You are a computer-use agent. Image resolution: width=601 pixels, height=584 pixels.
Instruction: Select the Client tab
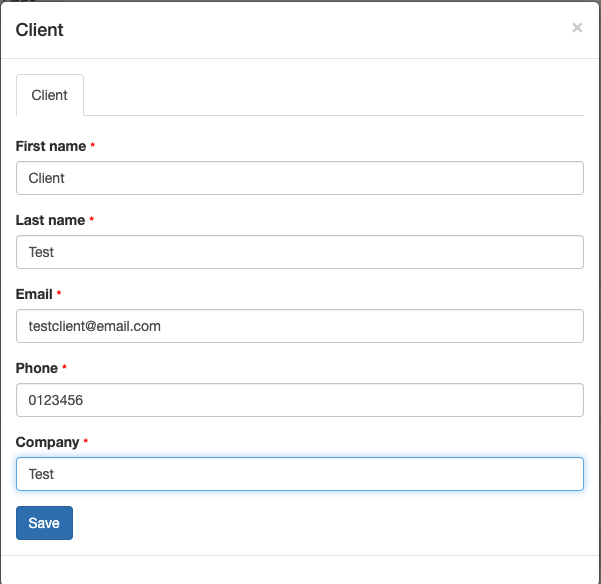pyautogui.click(x=50, y=95)
